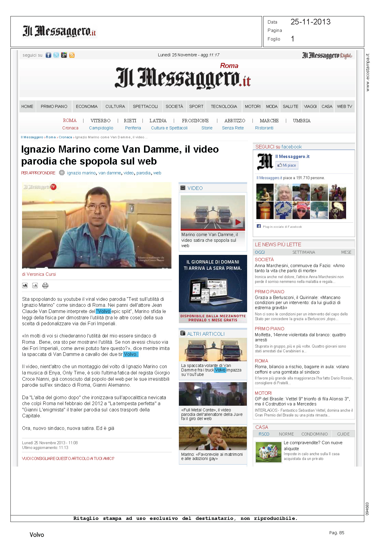
Task: Open the MOTORI menu section
Action: point(252,106)
